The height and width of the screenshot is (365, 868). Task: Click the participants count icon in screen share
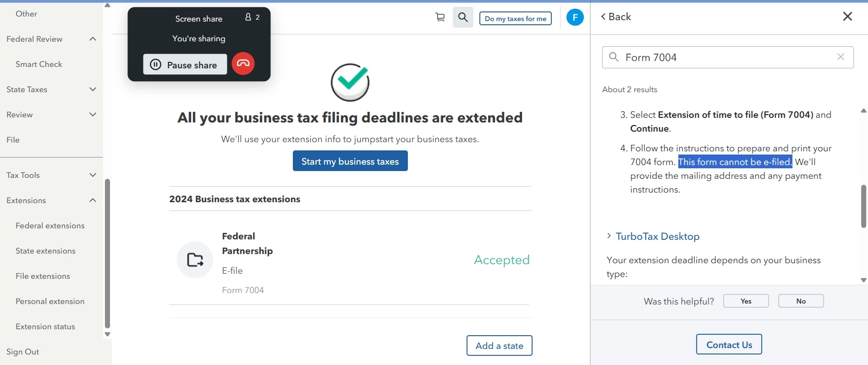[x=252, y=17]
